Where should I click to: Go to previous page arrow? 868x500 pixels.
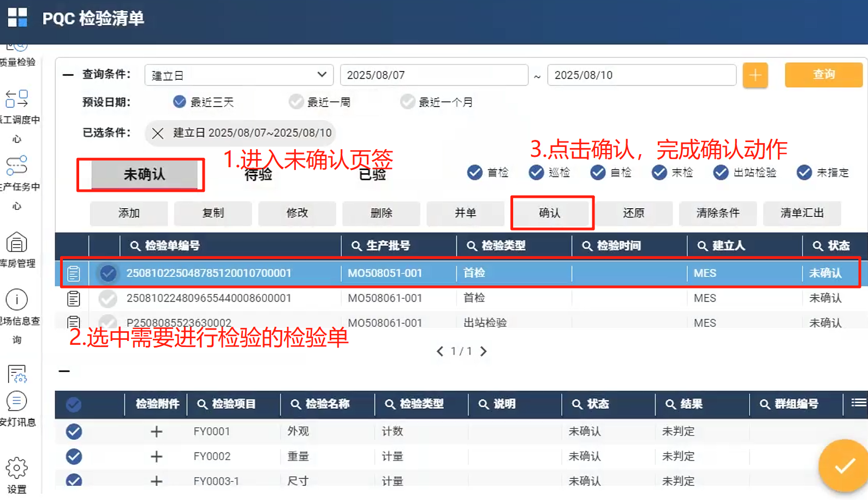click(x=440, y=351)
